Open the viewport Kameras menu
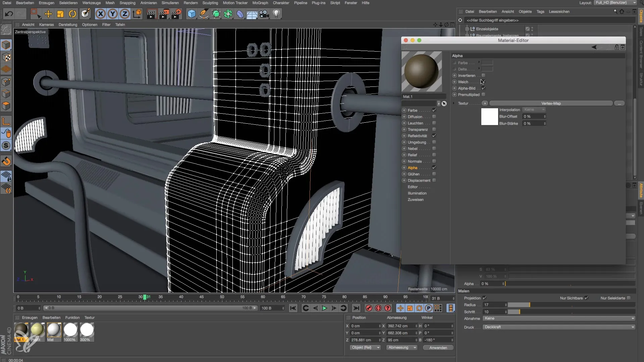The width and height of the screenshot is (644, 362). click(x=46, y=24)
